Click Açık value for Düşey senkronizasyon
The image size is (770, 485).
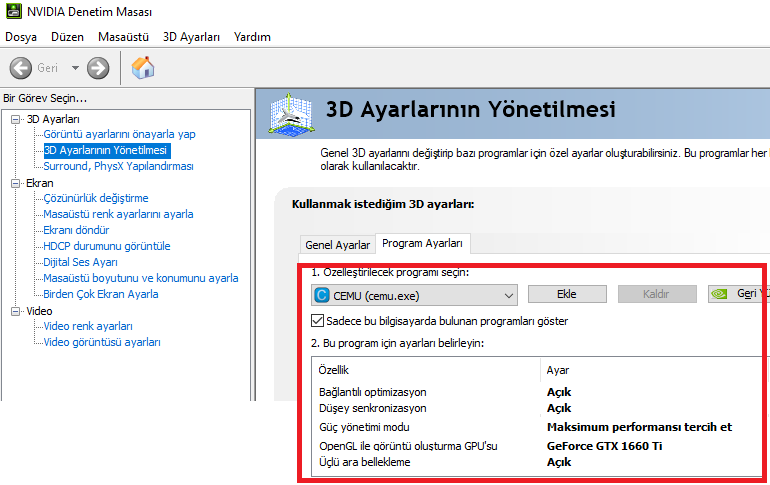click(559, 408)
